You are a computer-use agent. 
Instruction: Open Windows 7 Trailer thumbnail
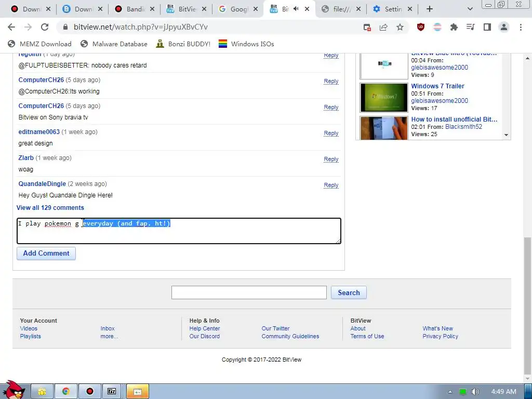(x=384, y=97)
